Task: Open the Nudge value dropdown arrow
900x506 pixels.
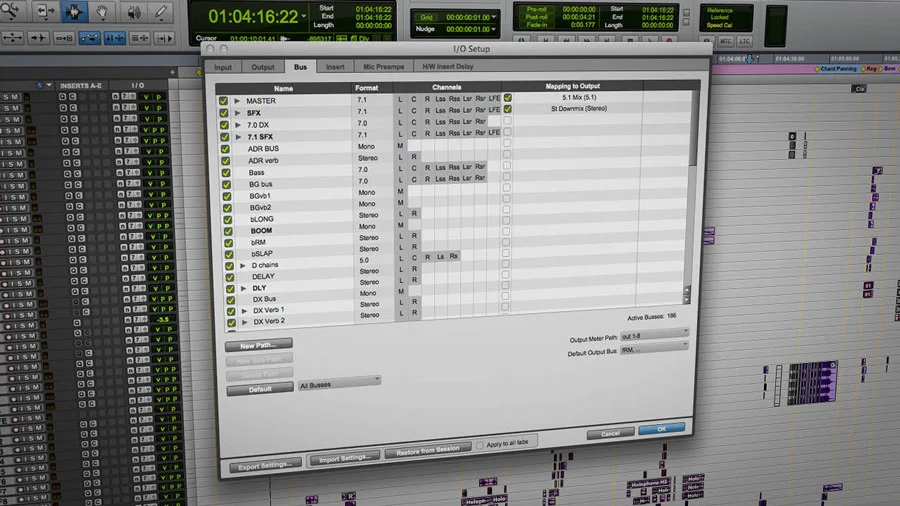Action: tap(494, 29)
